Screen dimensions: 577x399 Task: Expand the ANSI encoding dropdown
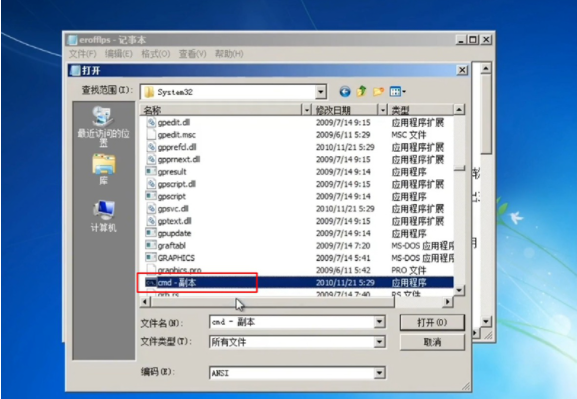click(x=379, y=373)
